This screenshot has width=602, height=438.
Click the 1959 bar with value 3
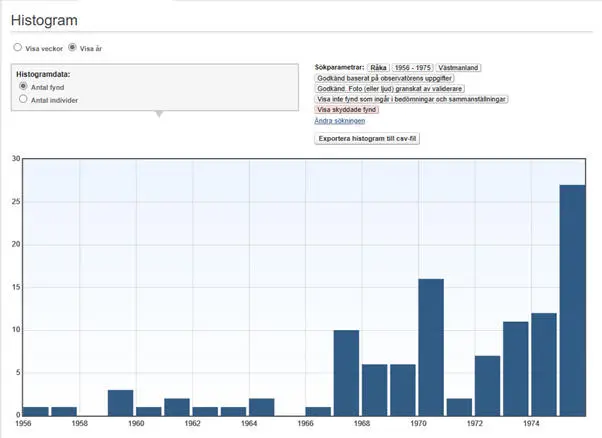click(x=120, y=402)
